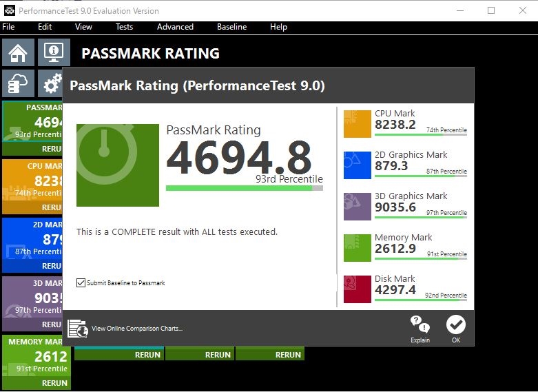
Task: Select the 2D Mark 87th Percentile sidebar tile
Action: pos(32,238)
